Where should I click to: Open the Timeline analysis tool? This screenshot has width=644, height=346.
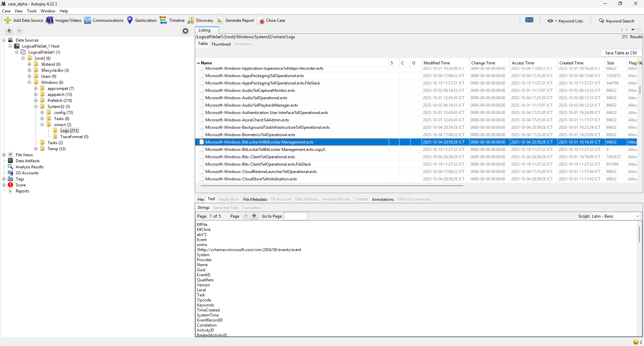(x=172, y=20)
